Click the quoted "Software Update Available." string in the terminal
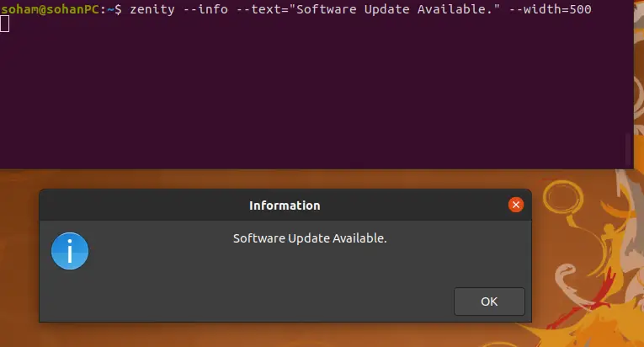644x347 pixels. (x=395, y=9)
